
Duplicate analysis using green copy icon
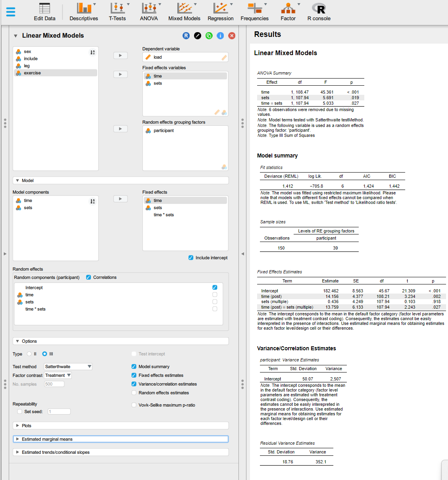[x=209, y=36]
